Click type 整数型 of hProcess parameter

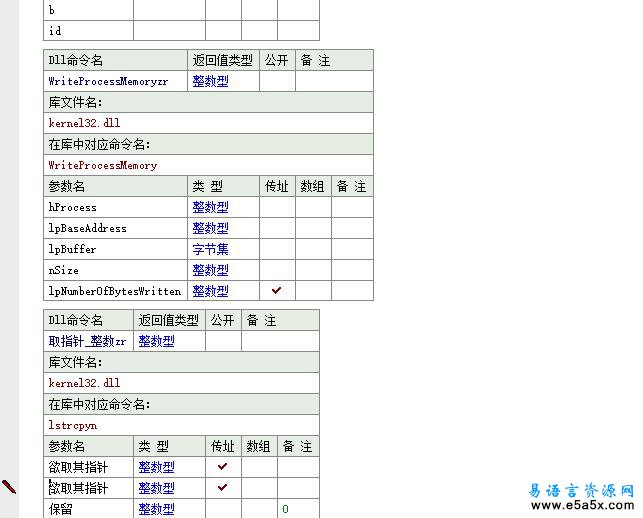tap(210, 207)
